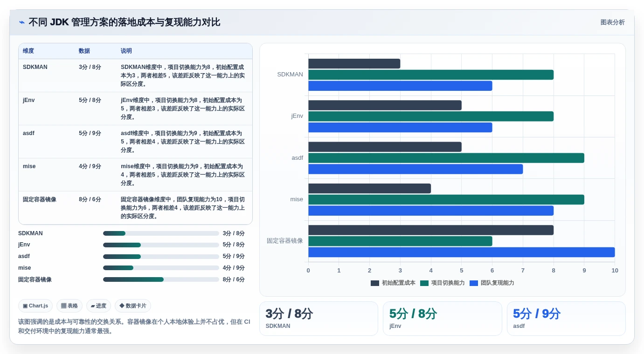
Task: Click the asdf progress bar
Action: tap(161, 257)
